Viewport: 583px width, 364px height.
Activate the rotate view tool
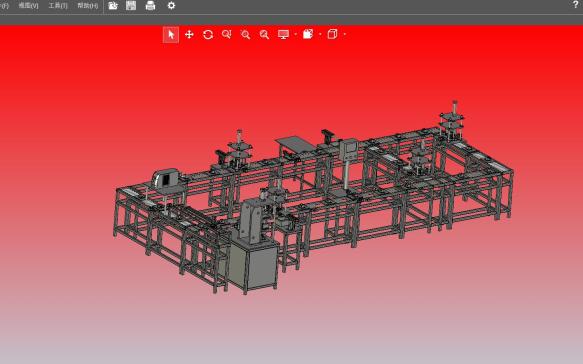pos(208,35)
